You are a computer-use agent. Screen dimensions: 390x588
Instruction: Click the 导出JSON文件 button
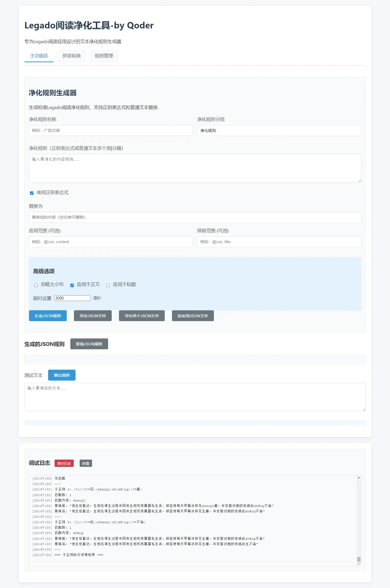pyautogui.click(x=93, y=316)
